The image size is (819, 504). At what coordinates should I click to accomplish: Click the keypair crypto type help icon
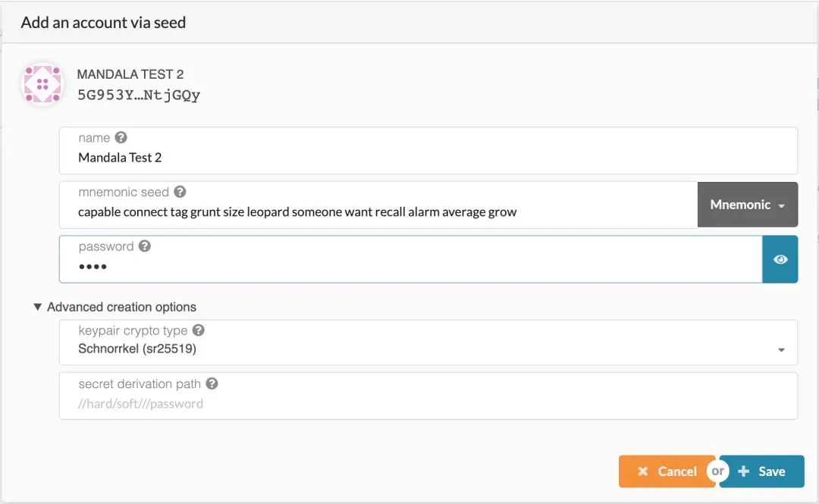(199, 330)
